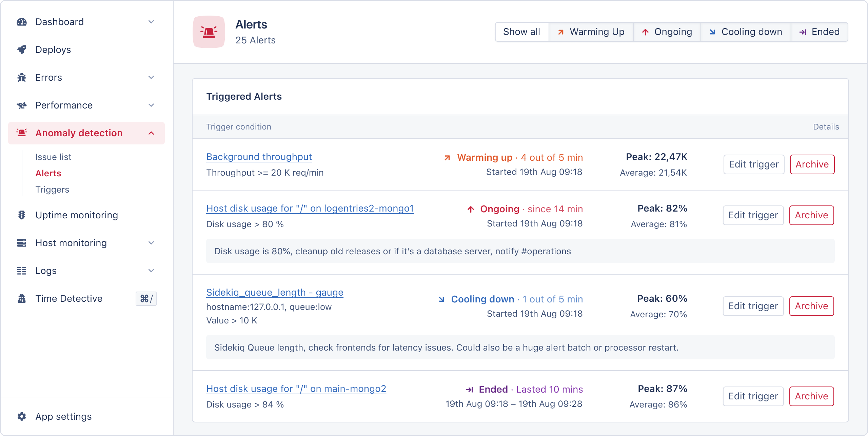Screen dimensions: 868x436
Task: Collapse the Anomaly detection chevron
Action: (151, 133)
